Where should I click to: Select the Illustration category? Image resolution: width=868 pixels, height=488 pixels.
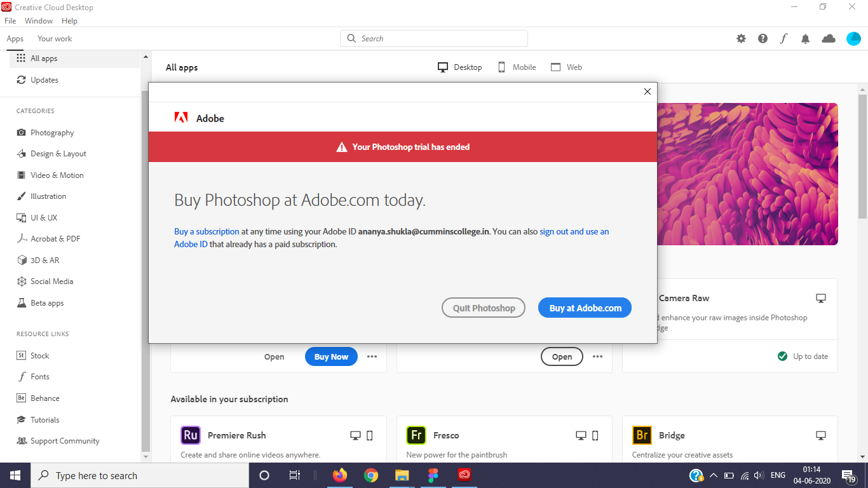[48, 196]
